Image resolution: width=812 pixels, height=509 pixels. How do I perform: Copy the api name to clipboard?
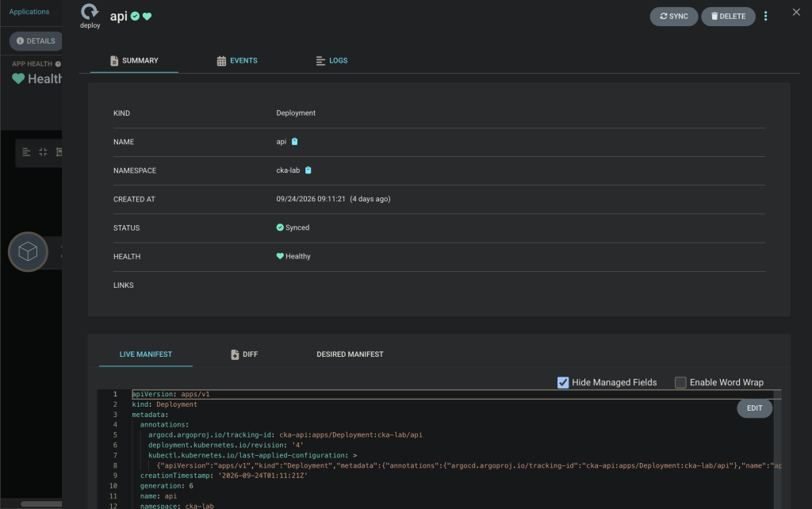(295, 141)
